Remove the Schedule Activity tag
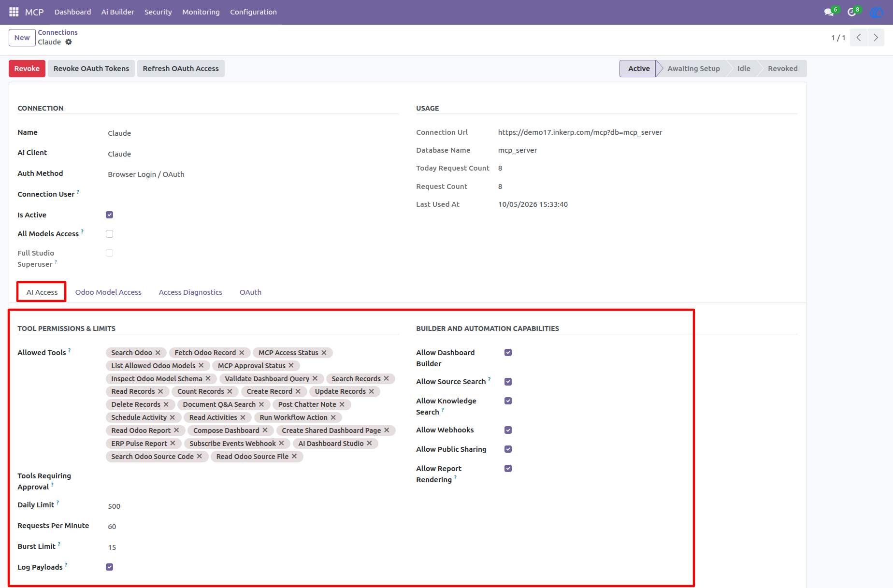The height and width of the screenshot is (588, 893). [172, 417]
